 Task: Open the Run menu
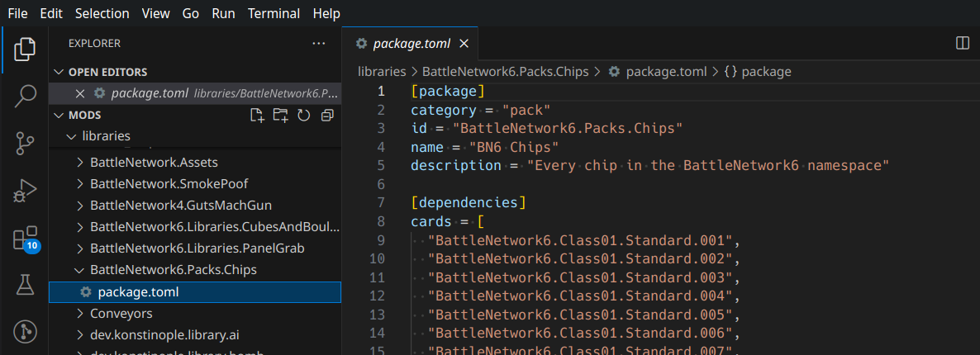[224, 13]
